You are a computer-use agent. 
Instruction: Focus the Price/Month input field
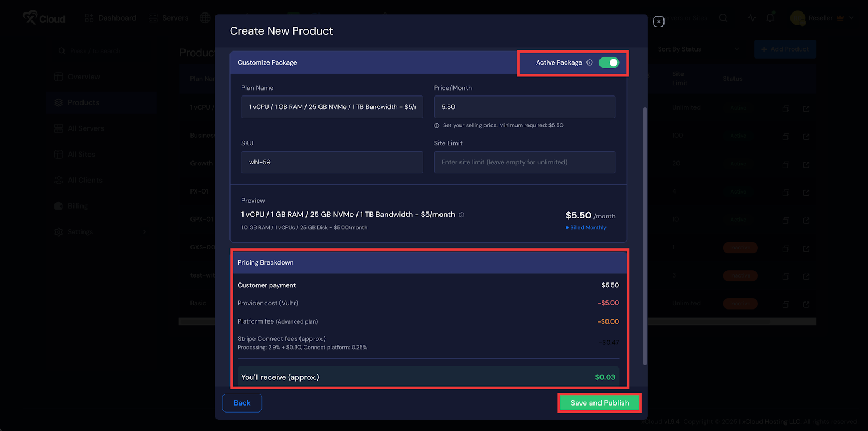(x=524, y=107)
